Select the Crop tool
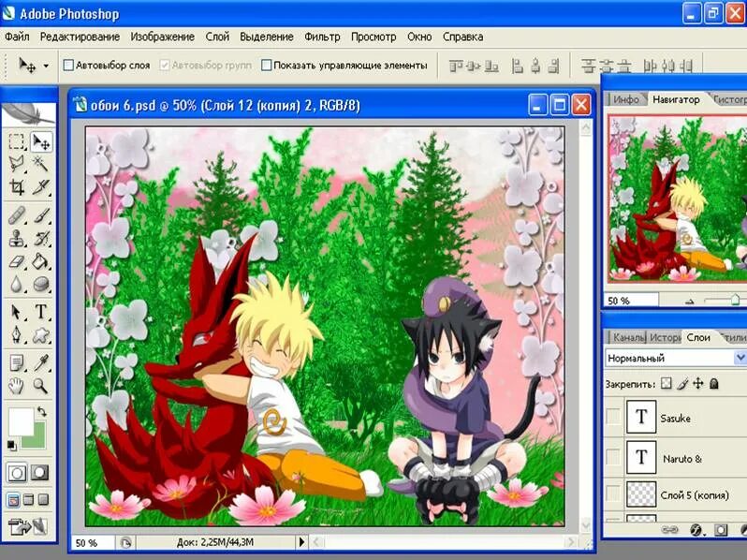This screenshot has width=747, height=560. 17,187
